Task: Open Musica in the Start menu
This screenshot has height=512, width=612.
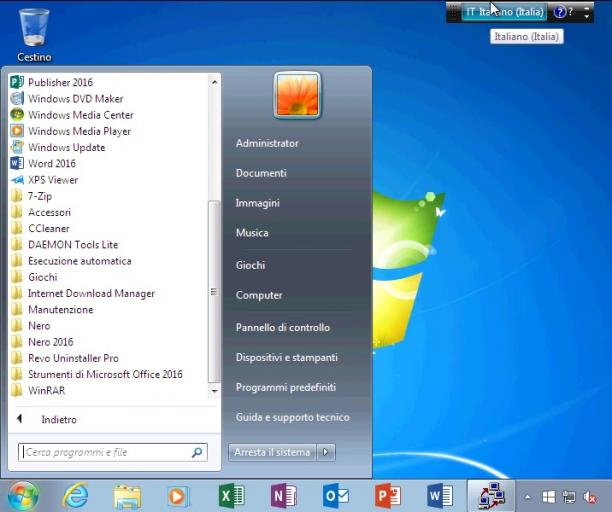Action: 252,233
